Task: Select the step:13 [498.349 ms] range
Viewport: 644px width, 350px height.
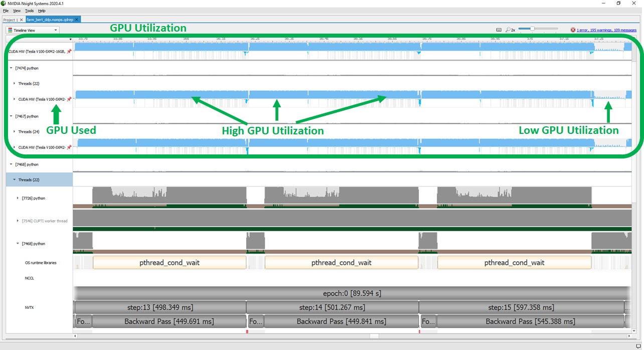Action: tap(160, 307)
